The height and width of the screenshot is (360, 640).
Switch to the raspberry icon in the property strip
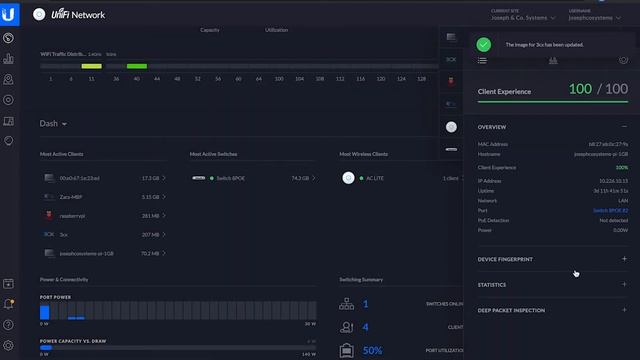point(451,81)
